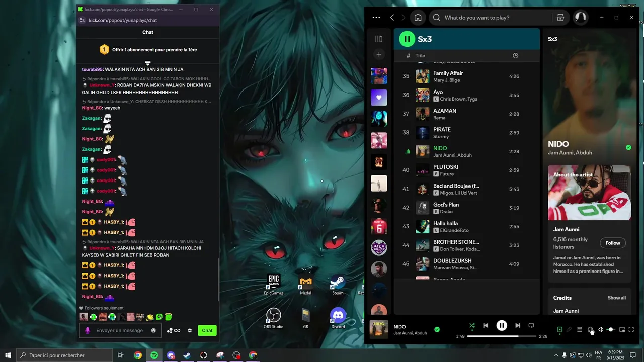The image size is (644, 362).
Task: Open Kick chat settings gear
Action: click(190, 330)
